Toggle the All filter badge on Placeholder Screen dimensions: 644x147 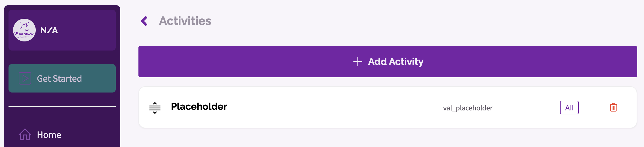pyautogui.click(x=569, y=108)
